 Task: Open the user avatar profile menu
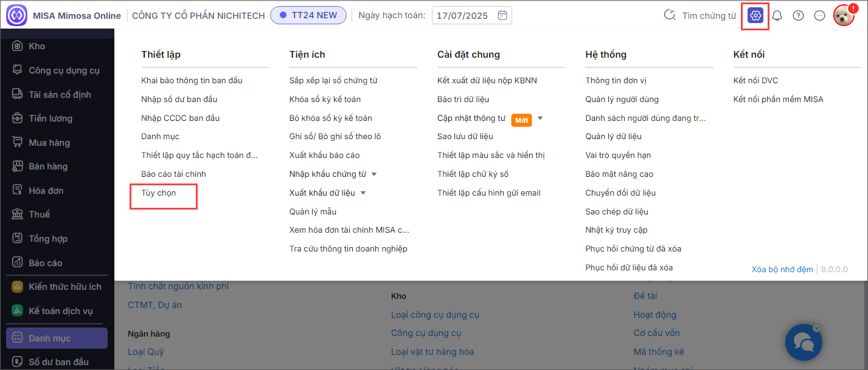click(x=844, y=16)
